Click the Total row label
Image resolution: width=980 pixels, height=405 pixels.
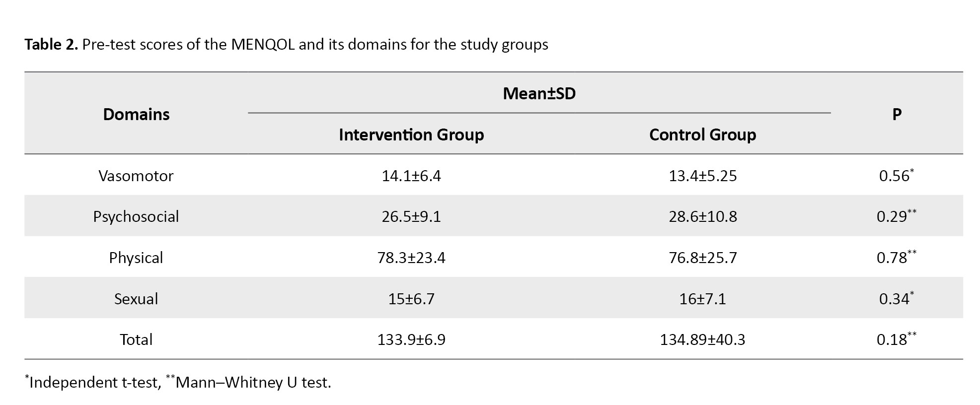[x=136, y=340]
